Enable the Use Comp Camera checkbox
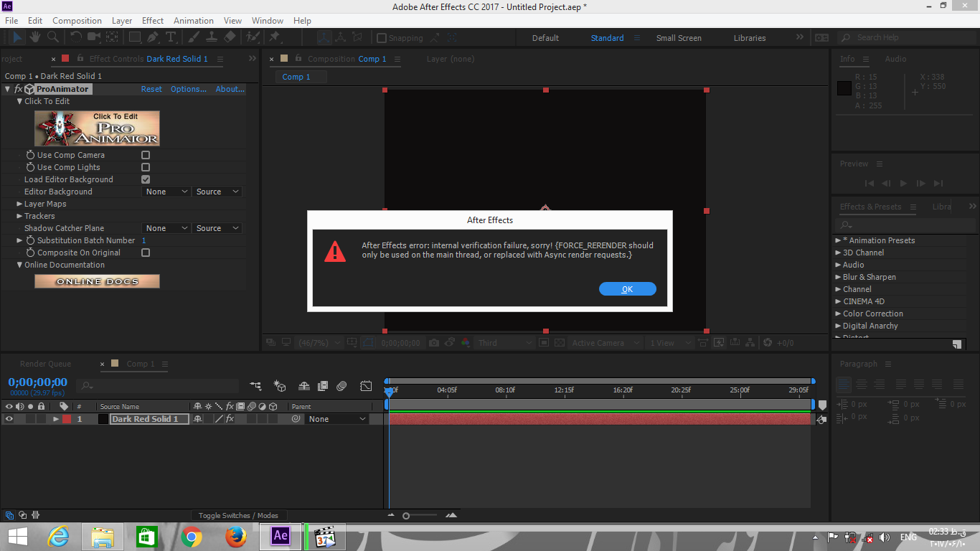Image resolution: width=980 pixels, height=551 pixels. pos(146,155)
